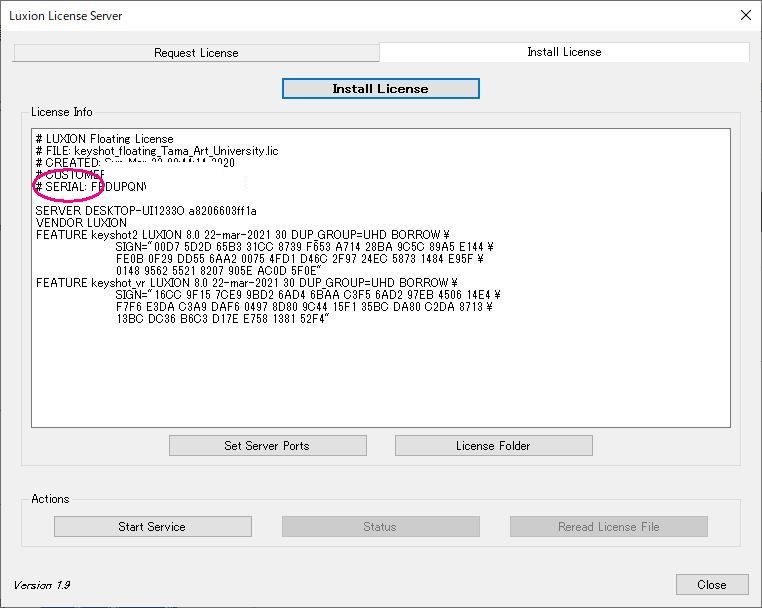Close the window with the X icon

[745, 15]
